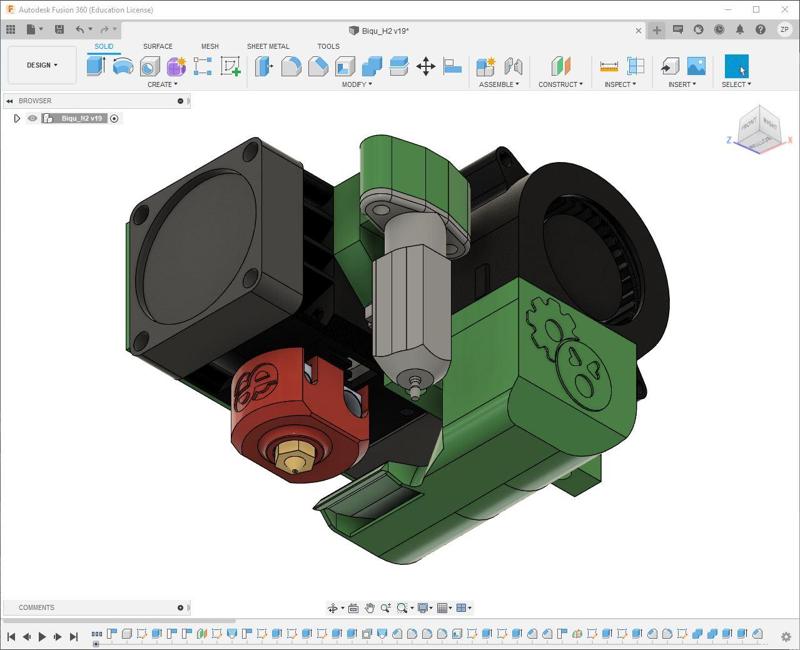Viewport: 800px width, 650px height.
Task: Toggle visibility eye of Biqu_H2 v19
Action: (32, 118)
